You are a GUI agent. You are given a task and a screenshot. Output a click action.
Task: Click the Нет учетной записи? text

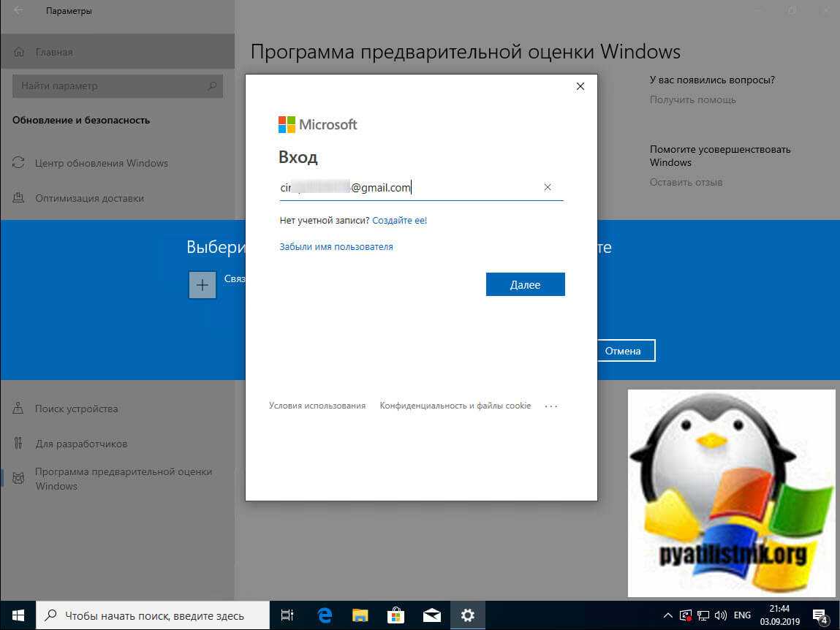pos(325,220)
